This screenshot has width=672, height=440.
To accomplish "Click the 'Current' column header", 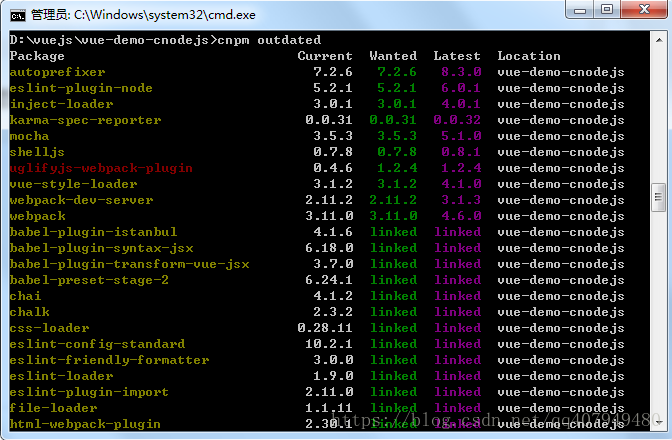I will (x=325, y=56).
